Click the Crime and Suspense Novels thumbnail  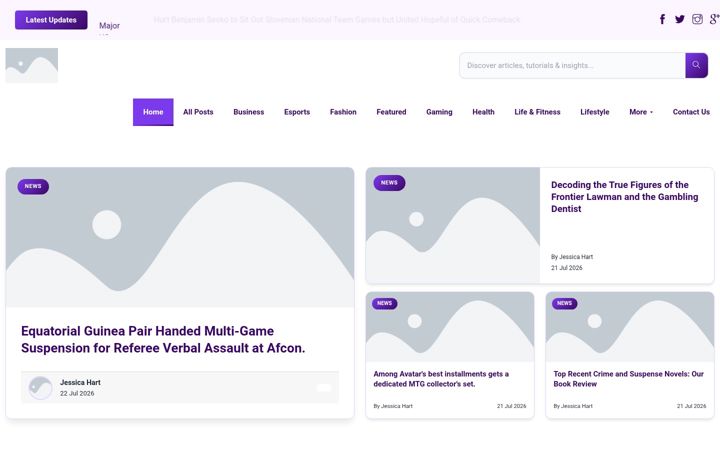630,326
